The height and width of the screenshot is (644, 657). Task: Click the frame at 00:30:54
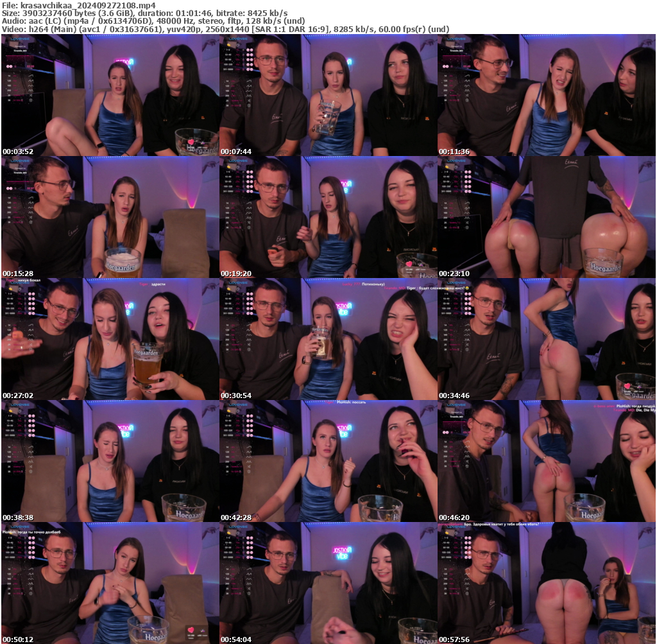click(x=328, y=339)
